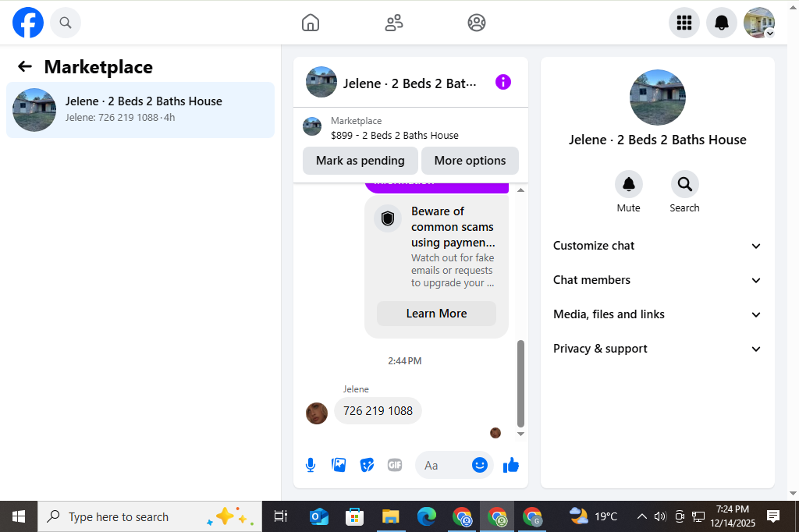Click the back arrow beside Marketplace

(x=25, y=66)
